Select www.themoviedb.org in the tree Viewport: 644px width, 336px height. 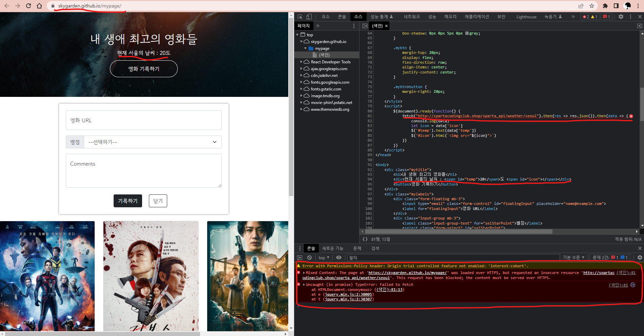click(x=330, y=109)
